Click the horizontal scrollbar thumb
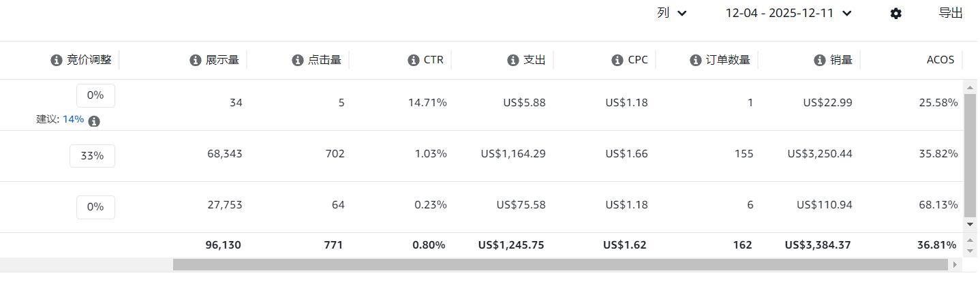Viewport: 980px width, 284px height. click(x=559, y=264)
